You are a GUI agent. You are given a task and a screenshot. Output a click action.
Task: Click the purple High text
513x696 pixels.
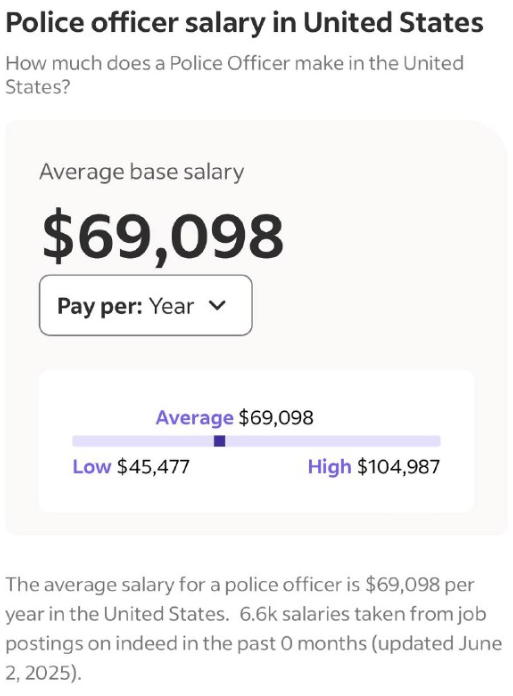point(329,467)
